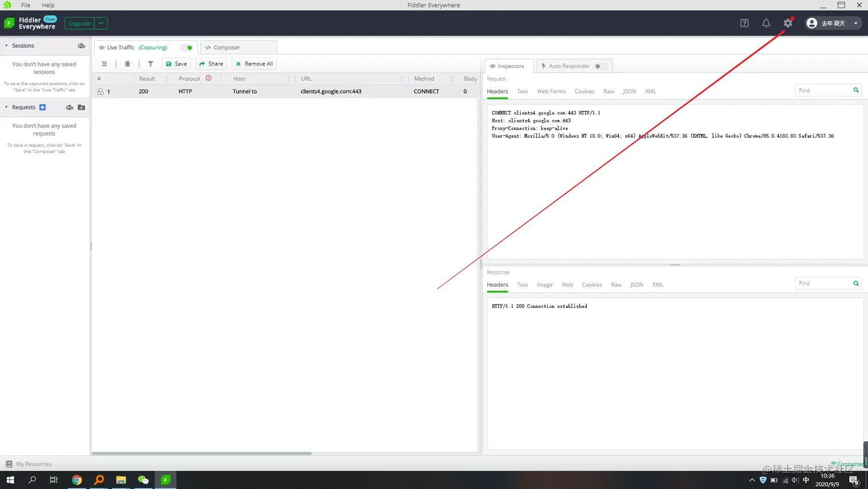Click the Save button
The height and width of the screenshot is (489, 868).
pyautogui.click(x=177, y=64)
